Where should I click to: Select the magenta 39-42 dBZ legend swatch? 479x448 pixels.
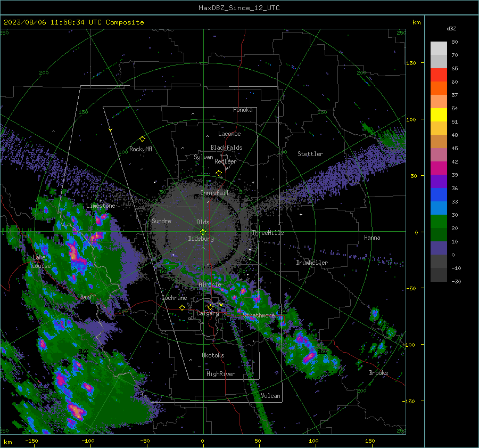439,168
